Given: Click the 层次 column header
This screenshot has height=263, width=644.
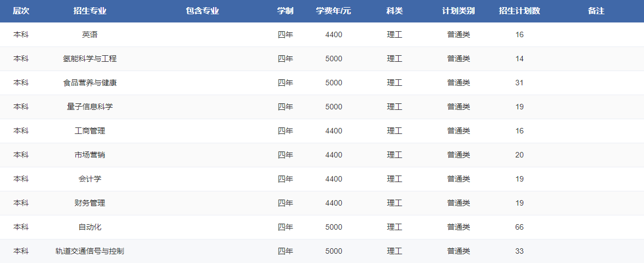Looking at the screenshot, I should pos(21,11).
